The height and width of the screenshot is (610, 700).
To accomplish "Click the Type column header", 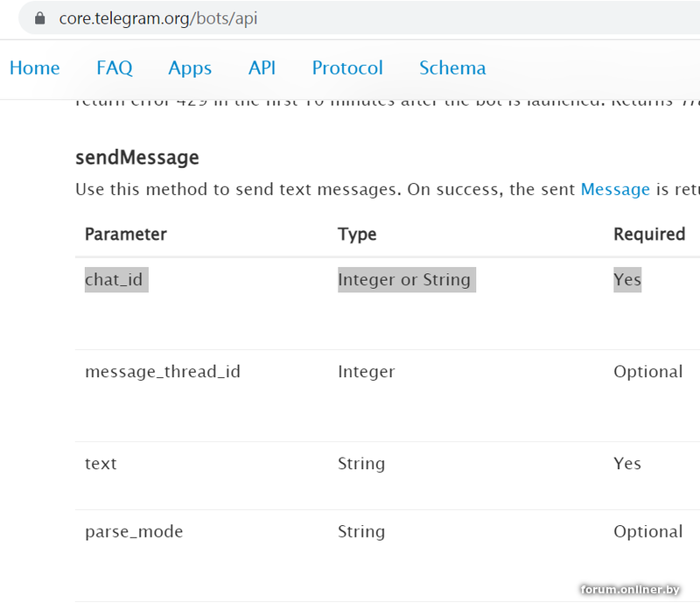I will (x=357, y=235).
